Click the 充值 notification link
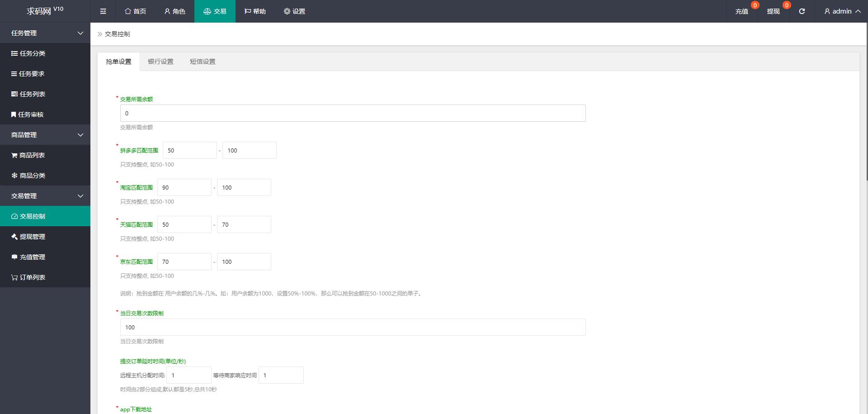The height and width of the screenshot is (414, 868). [x=742, y=11]
